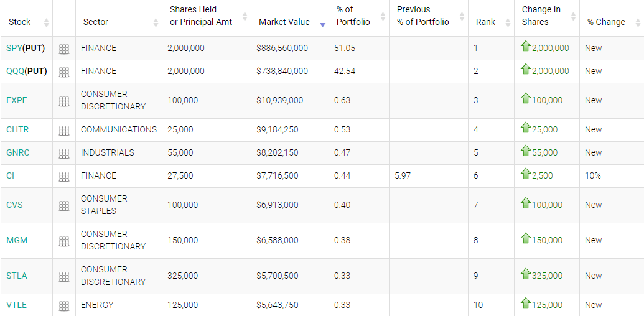Screen dimensions: 644x316
Task: Sort by Shares Held or Principal Amt
Action: [201, 16]
